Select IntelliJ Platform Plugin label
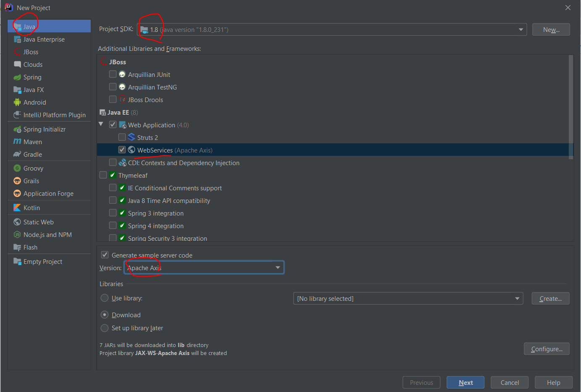581x392 pixels. point(55,115)
